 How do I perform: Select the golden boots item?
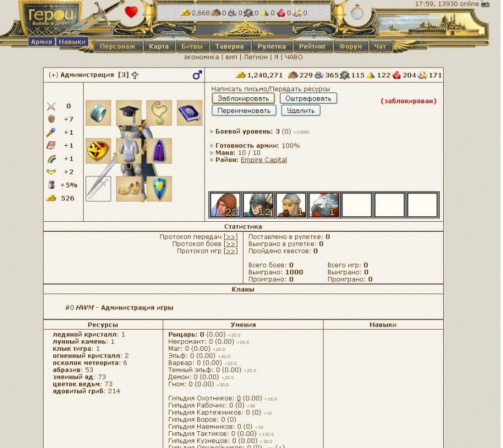click(x=129, y=189)
